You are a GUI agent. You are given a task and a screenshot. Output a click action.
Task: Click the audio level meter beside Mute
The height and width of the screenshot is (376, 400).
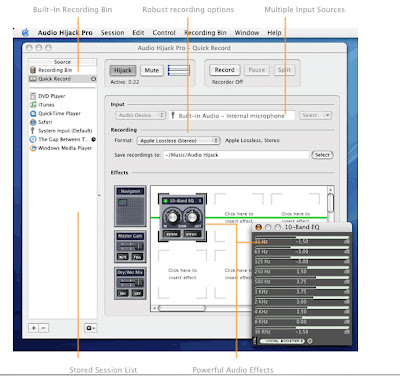pos(179,70)
